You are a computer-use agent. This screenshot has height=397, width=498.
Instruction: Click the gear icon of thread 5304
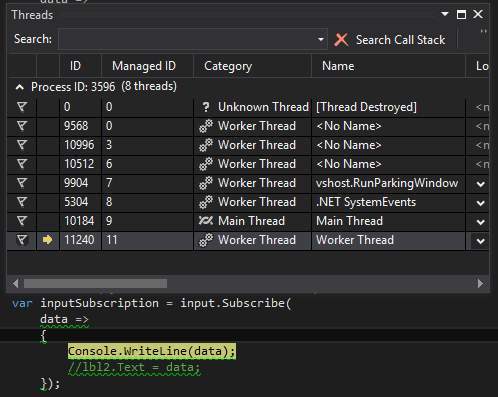tap(206, 202)
